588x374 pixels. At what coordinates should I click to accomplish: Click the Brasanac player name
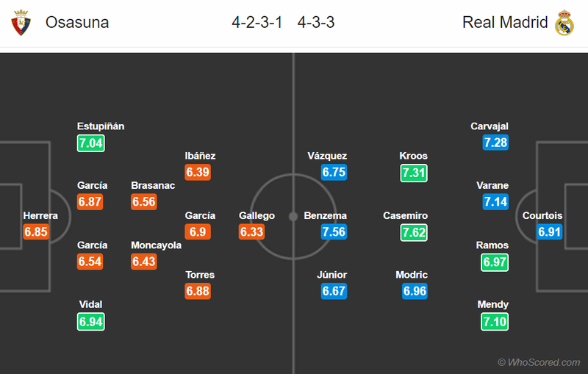tap(153, 185)
